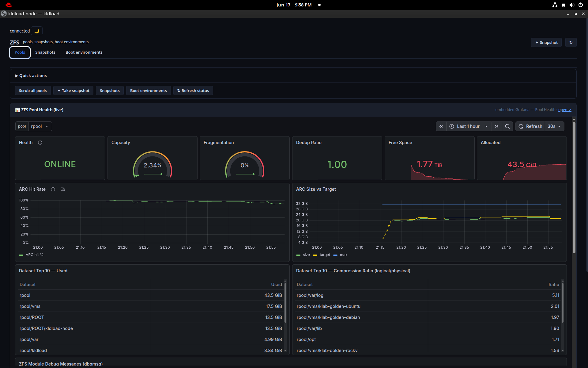Viewport: 588px width, 368px height.
Task: Click the refresh icon beside Snapshot button
Action: (x=571, y=42)
